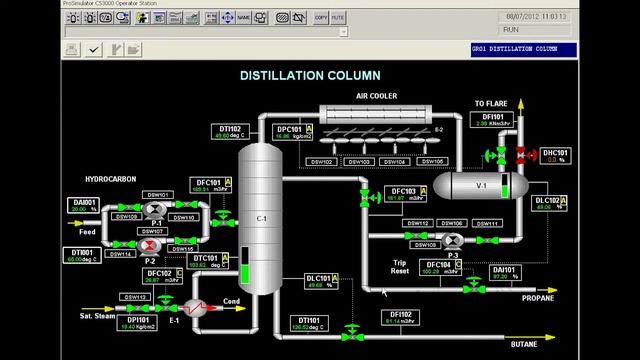Toggle switch DSW113 on steam line
Viewport: 640px width, 360px height.
[135, 297]
